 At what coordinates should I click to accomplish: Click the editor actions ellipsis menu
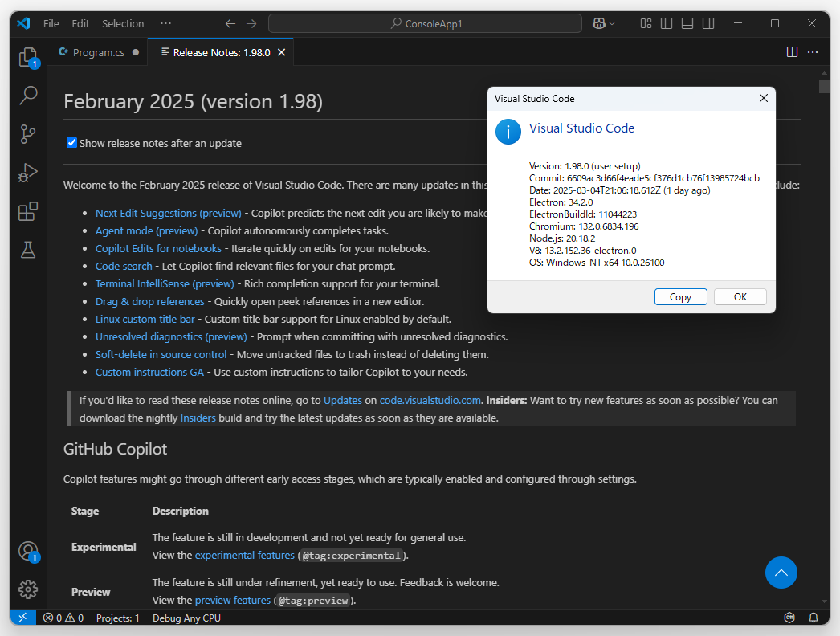pyautogui.click(x=813, y=51)
